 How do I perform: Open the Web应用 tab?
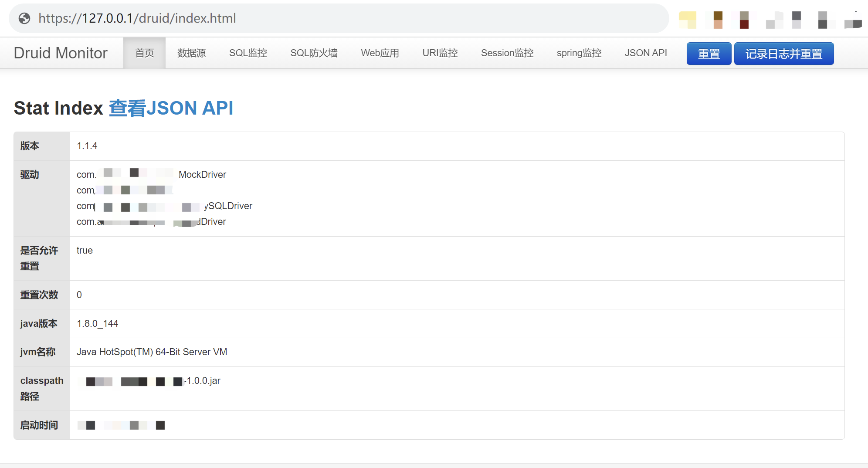pos(380,53)
